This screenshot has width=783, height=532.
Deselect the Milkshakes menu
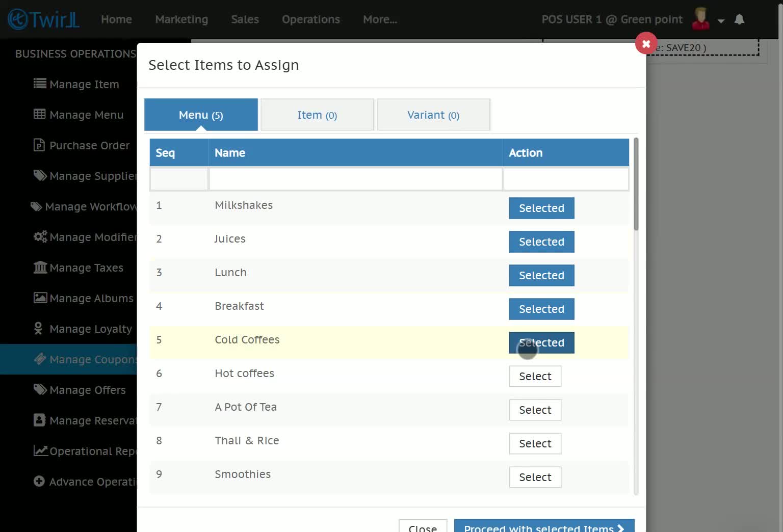pos(541,208)
